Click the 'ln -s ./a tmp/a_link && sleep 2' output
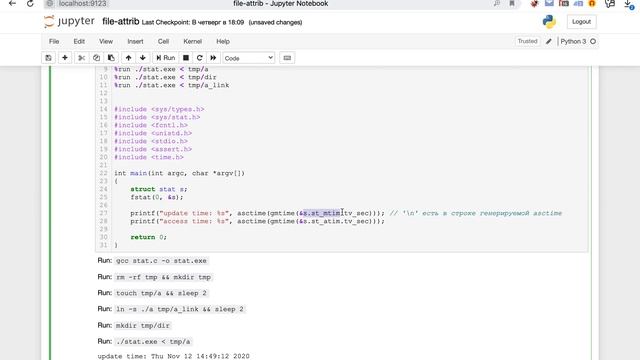The height and width of the screenshot is (360, 640). [180, 309]
